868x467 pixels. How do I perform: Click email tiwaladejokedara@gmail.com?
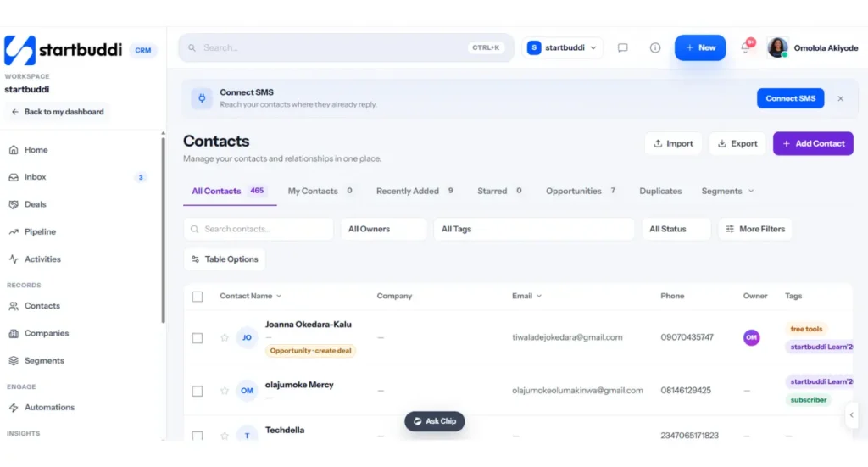click(567, 337)
